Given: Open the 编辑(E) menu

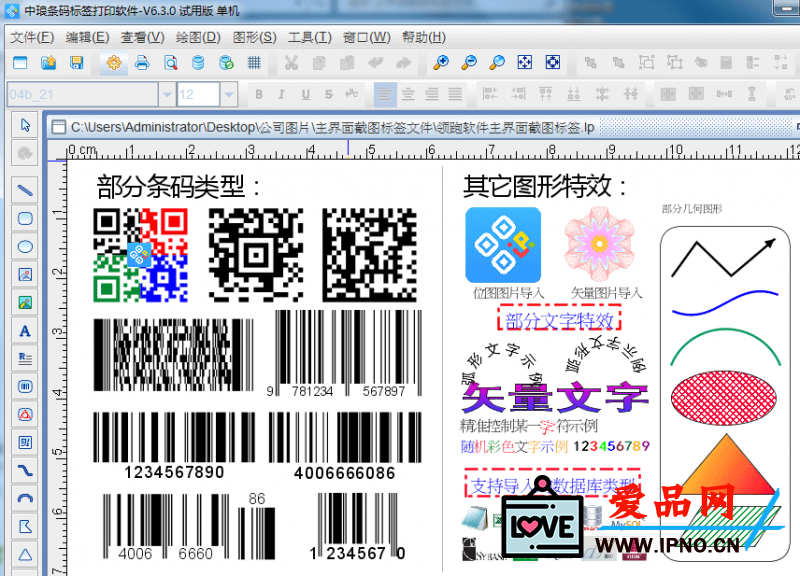Looking at the screenshot, I should pyautogui.click(x=87, y=37).
